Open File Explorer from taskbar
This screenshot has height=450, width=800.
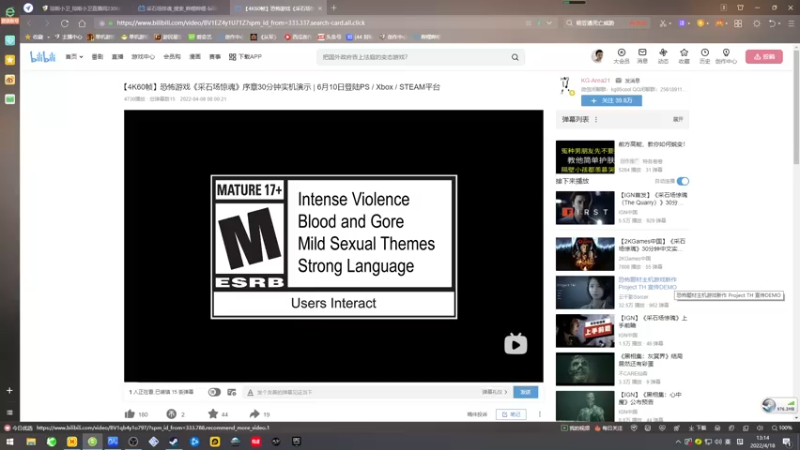click(x=31, y=441)
